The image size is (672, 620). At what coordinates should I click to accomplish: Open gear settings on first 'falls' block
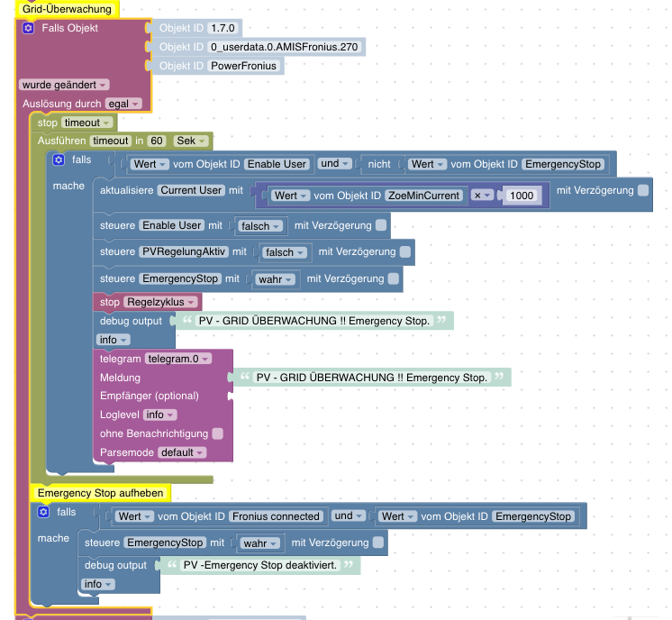tap(59, 160)
